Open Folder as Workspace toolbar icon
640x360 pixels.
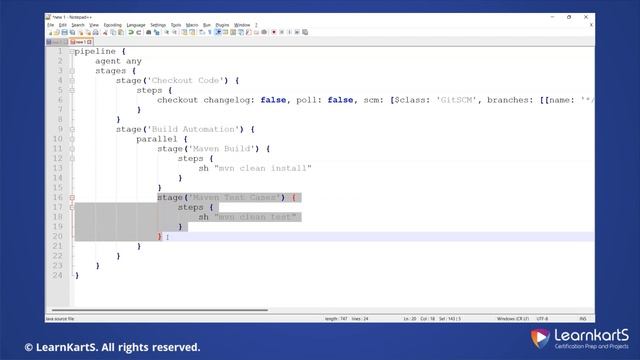coord(256,32)
